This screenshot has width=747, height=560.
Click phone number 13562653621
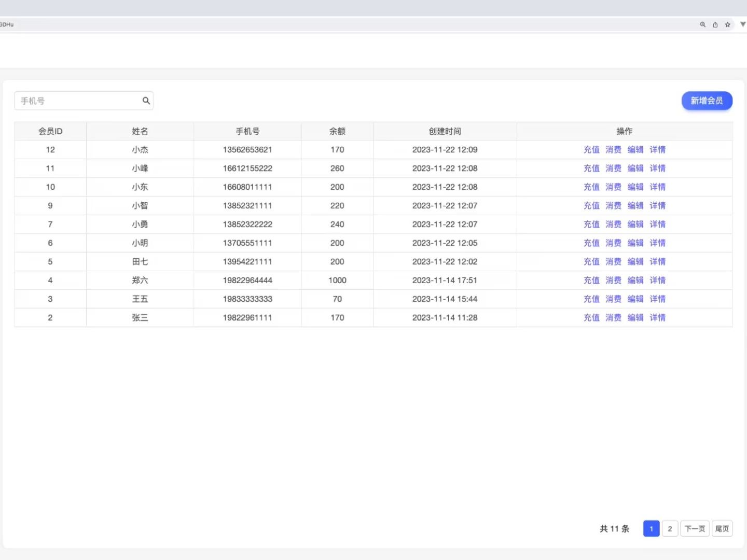coord(247,149)
